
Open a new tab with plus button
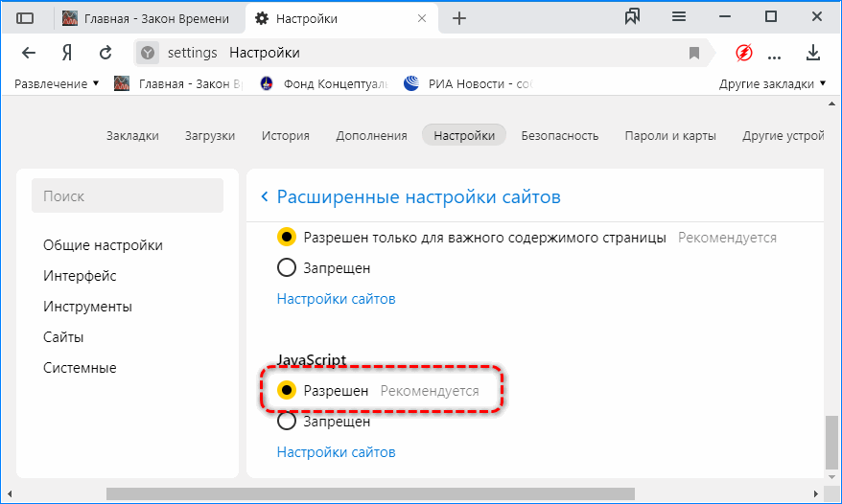(x=459, y=18)
